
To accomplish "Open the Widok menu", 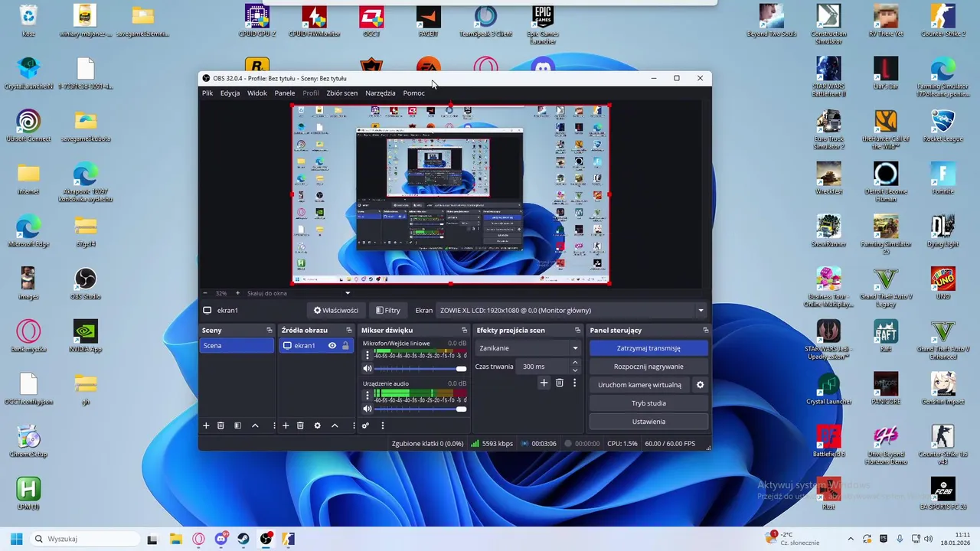I will 257,93.
